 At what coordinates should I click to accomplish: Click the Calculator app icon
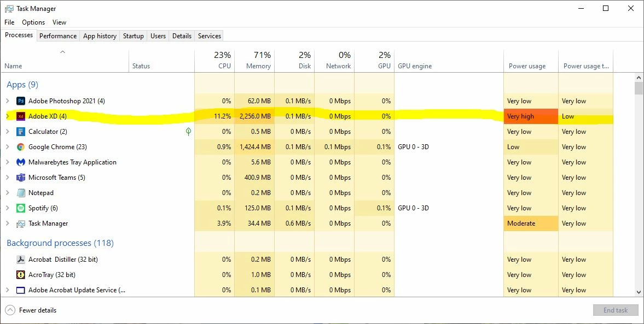point(21,132)
